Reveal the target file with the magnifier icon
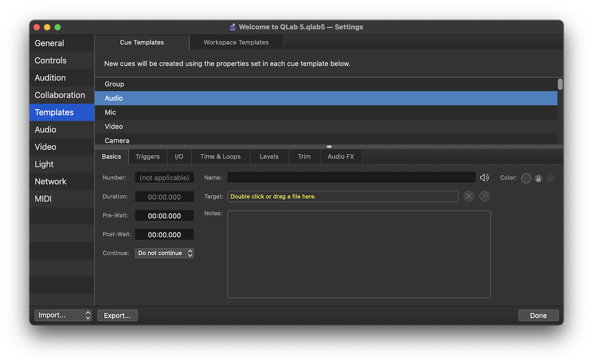The height and width of the screenshot is (364, 593). pos(485,196)
